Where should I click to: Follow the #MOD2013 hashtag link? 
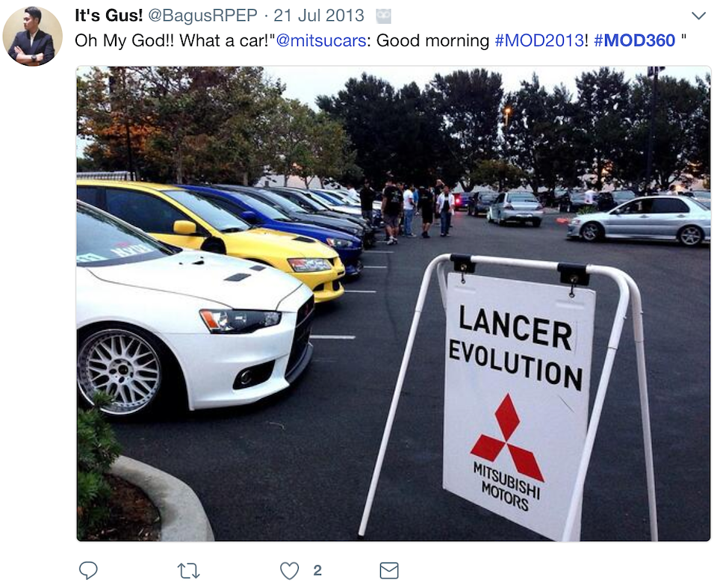click(539, 41)
